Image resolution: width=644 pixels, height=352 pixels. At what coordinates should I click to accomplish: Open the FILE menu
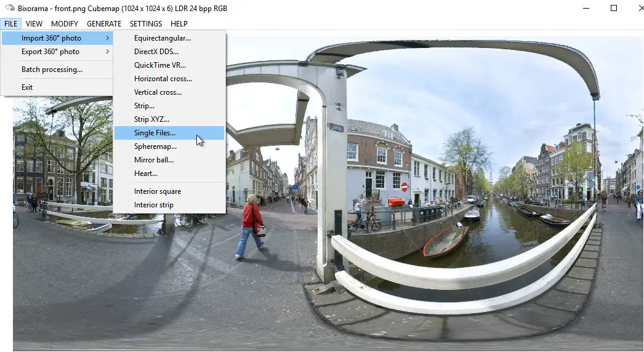click(10, 24)
